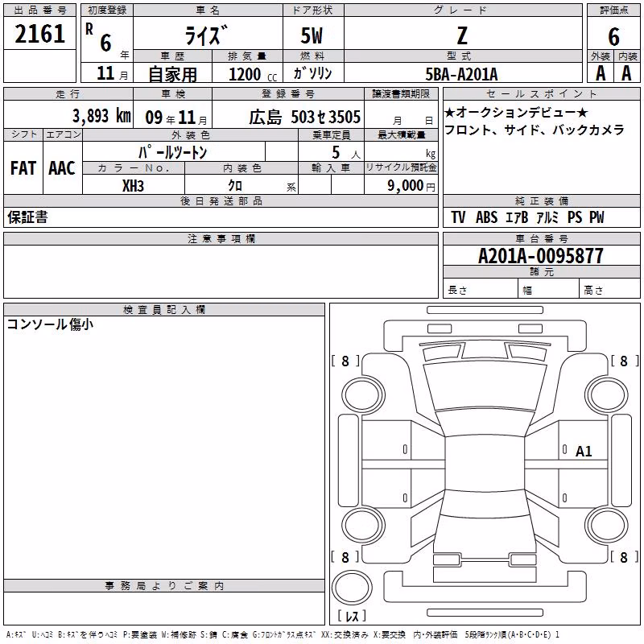Screen dimensions: 644x644
Task: Click the grade value Z
Action: 462,35
